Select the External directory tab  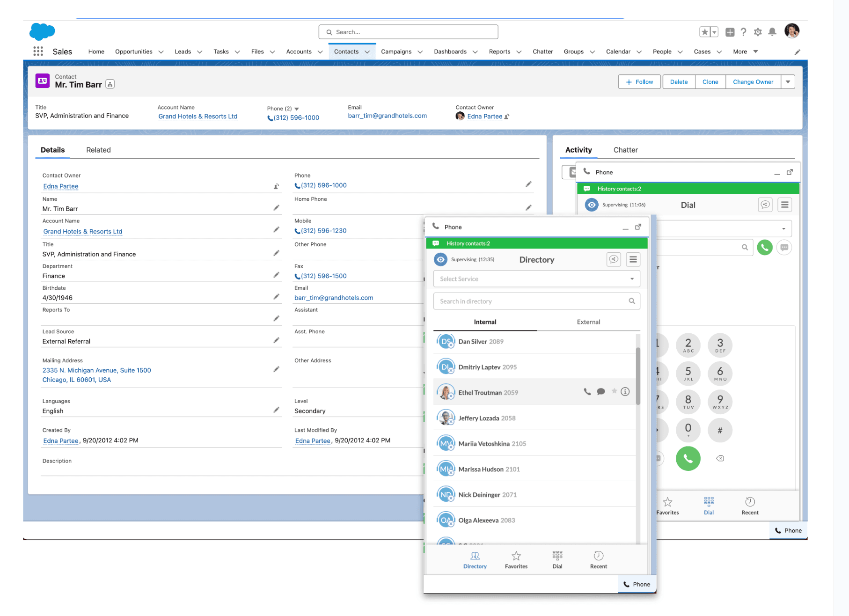coord(588,322)
